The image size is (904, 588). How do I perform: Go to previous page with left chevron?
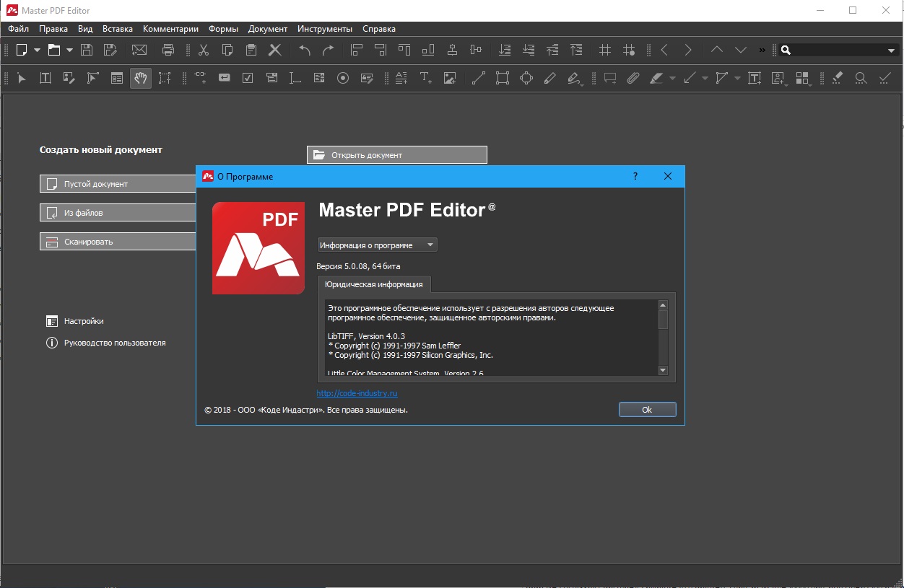click(x=664, y=50)
